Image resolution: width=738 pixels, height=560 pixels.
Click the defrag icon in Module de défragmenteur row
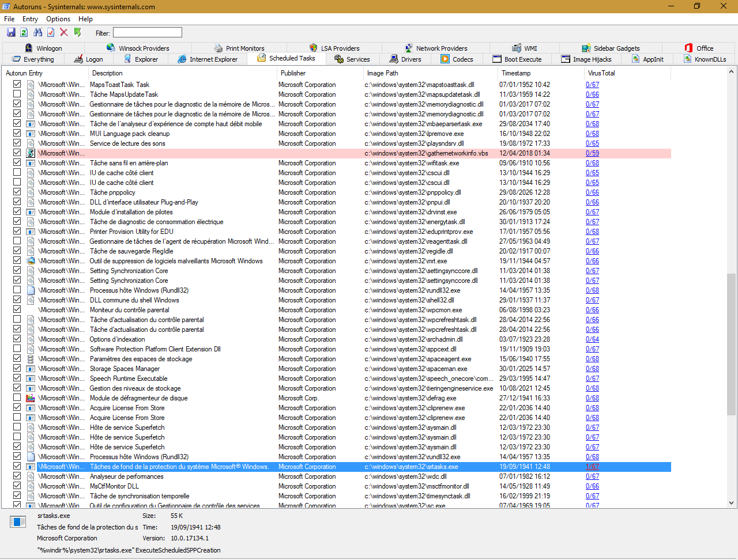tap(31, 398)
